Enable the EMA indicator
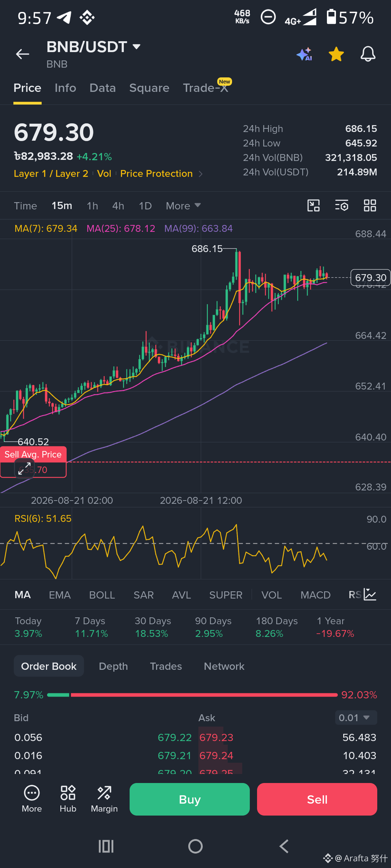The height and width of the screenshot is (868, 391). (60, 595)
